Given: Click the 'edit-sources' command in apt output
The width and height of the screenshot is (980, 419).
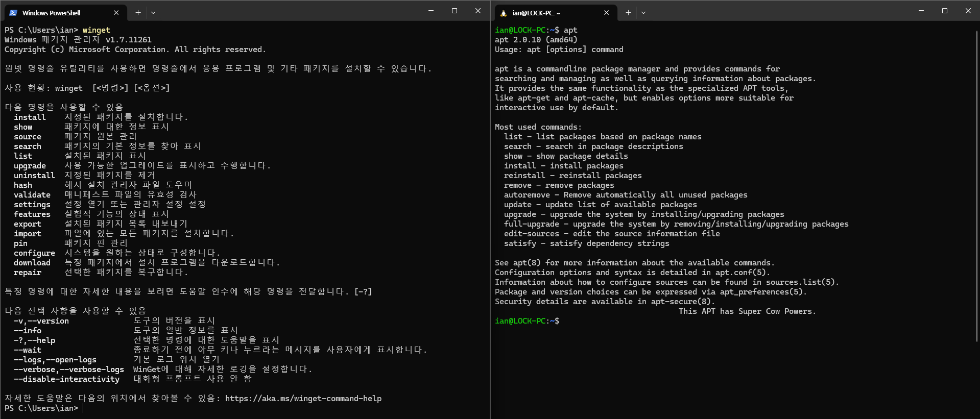Looking at the screenshot, I should [532, 234].
